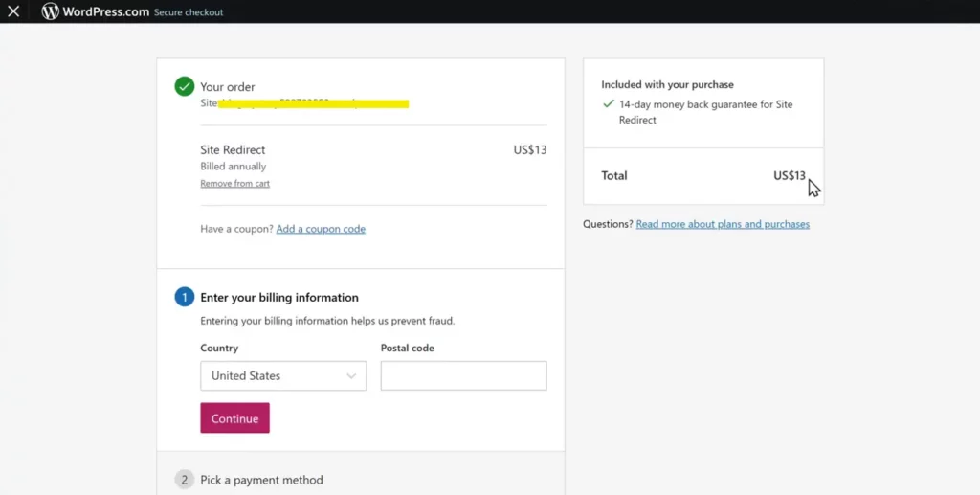Viewport: 980px width, 495px height.
Task: Click the billing information helps prevent fraud text
Action: point(327,321)
